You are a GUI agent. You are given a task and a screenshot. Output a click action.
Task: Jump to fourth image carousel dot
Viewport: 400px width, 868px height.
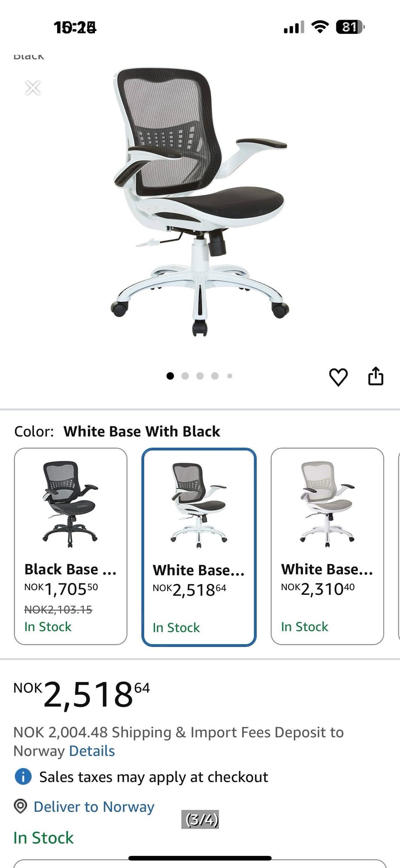coord(215,376)
